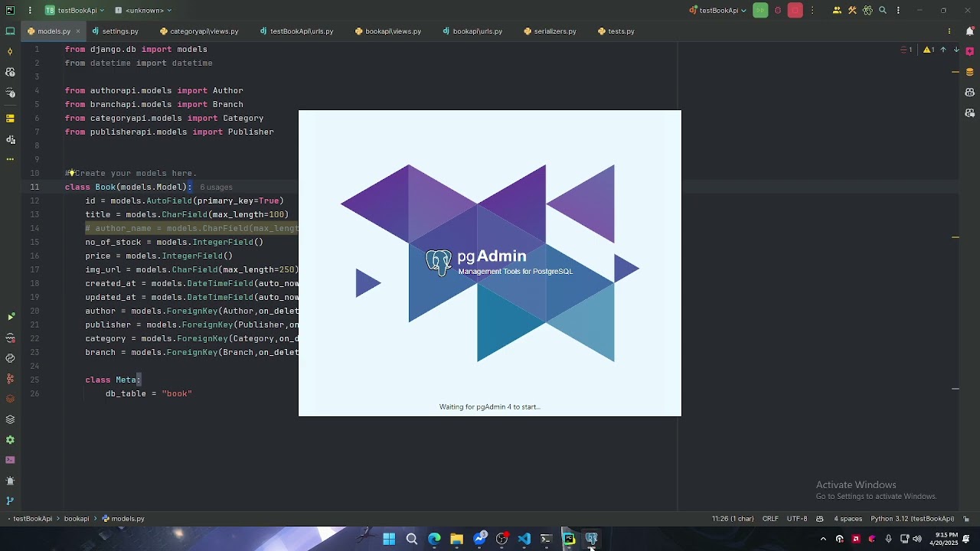Click the intention lightbulb on line 10
980x551 pixels.
71,173
